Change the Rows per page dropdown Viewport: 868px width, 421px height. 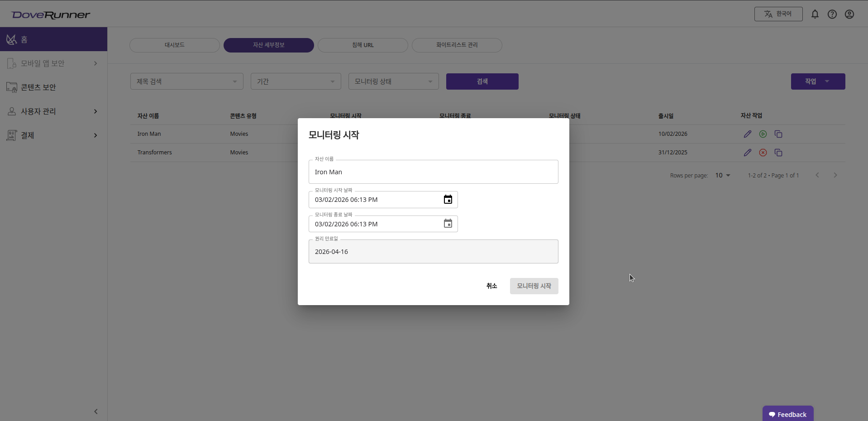tap(722, 175)
